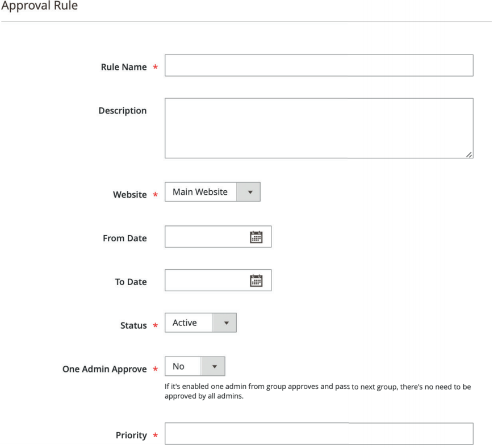Click the Status label
The image size is (494, 448).
tap(133, 325)
